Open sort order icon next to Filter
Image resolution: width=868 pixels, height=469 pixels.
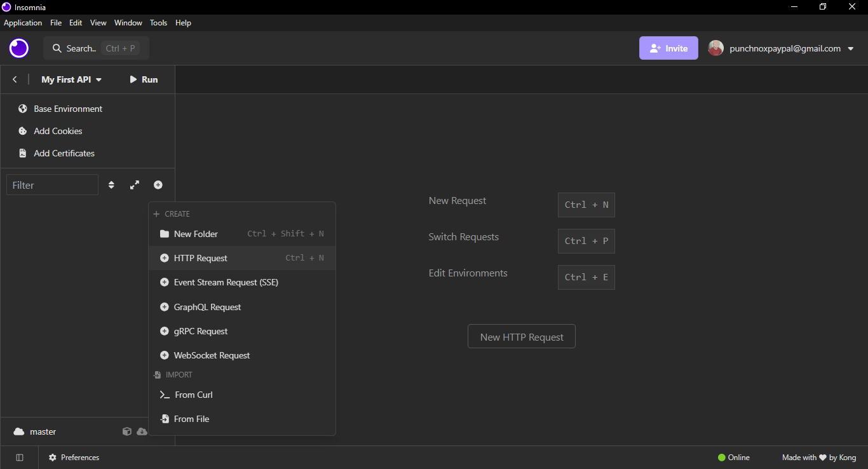pyautogui.click(x=111, y=185)
